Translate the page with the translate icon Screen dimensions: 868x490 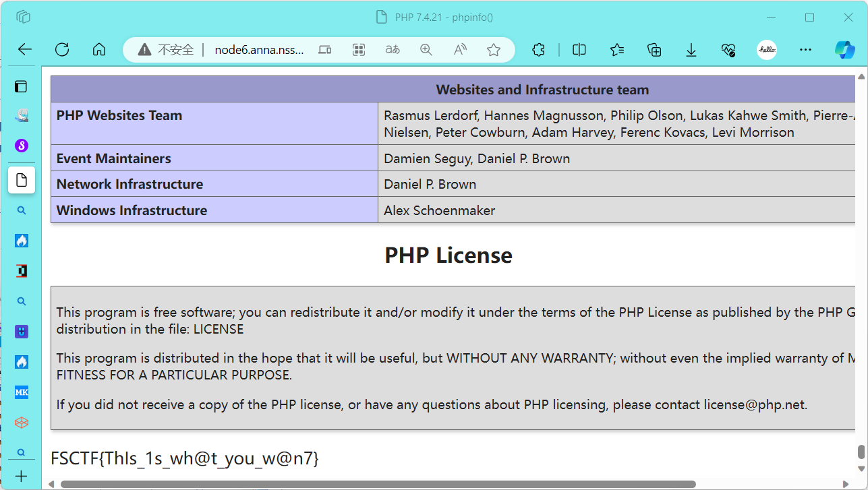[393, 49]
